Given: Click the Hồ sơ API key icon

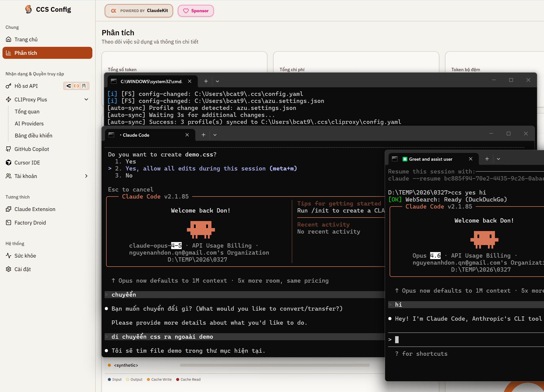Looking at the screenshot, I should (x=9, y=86).
